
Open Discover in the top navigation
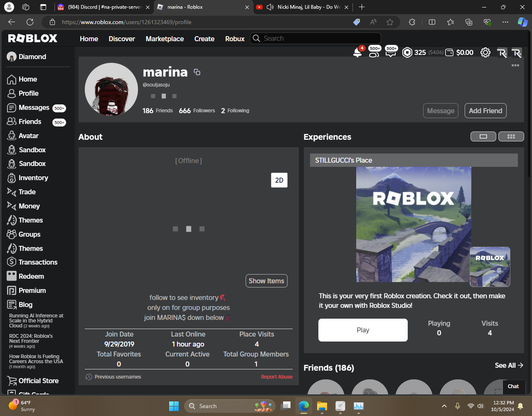tap(122, 39)
